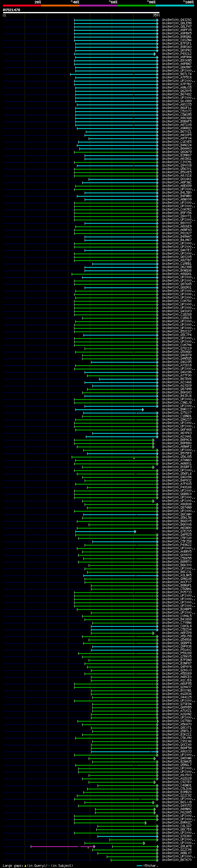197x868 pixels.
Task: Open hit UniRef100_P62885
Action: [x=176, y=812]
